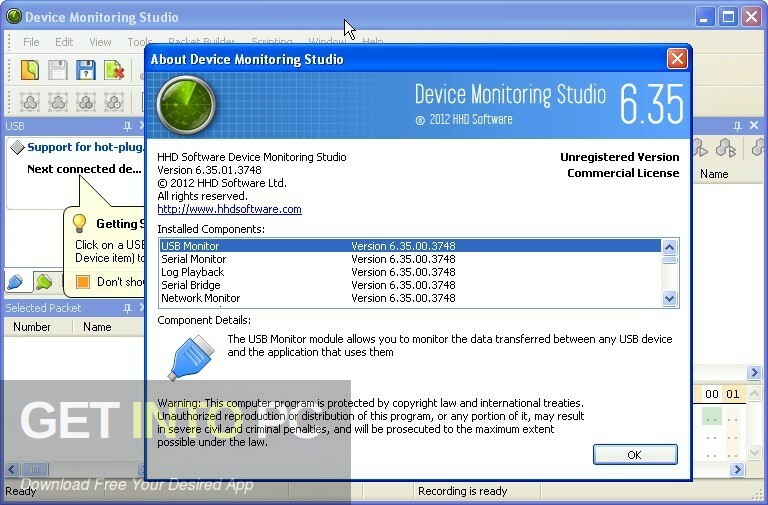Select Log Playback component row
Image resolution: width=768 pixels, height=505 pixels.
click(x=410, y=272)
